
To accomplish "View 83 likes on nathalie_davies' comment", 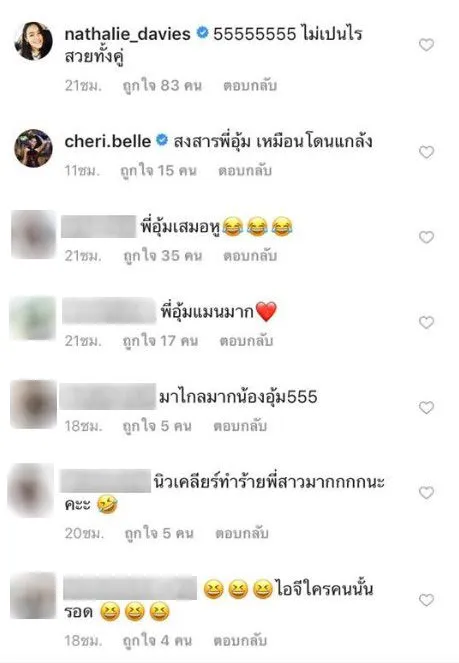I will (162, 85).
